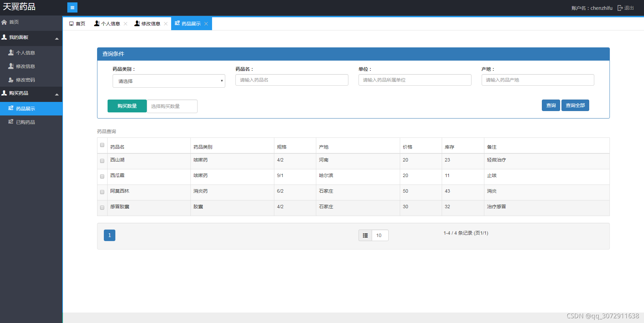Switch to the 修改信息 tab
The height and width of the screenshot is (323, 644).
151,24
